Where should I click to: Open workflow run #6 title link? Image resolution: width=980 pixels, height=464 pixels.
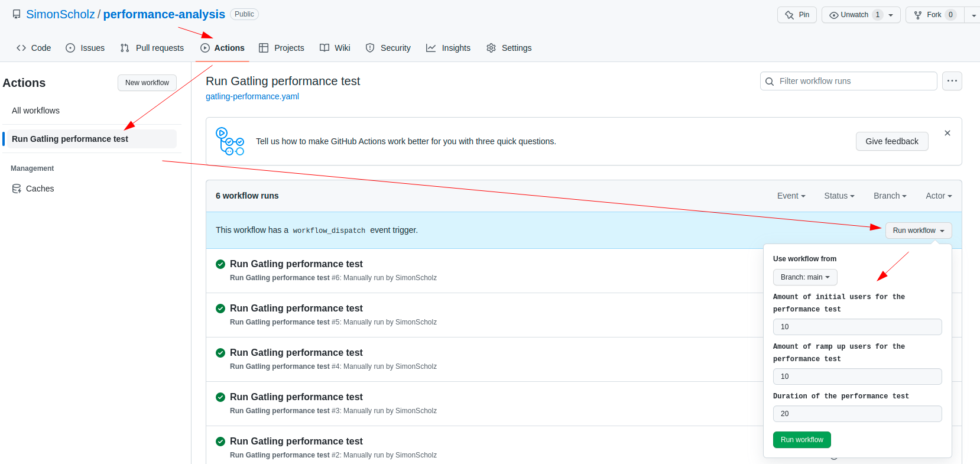pos(296,264)
